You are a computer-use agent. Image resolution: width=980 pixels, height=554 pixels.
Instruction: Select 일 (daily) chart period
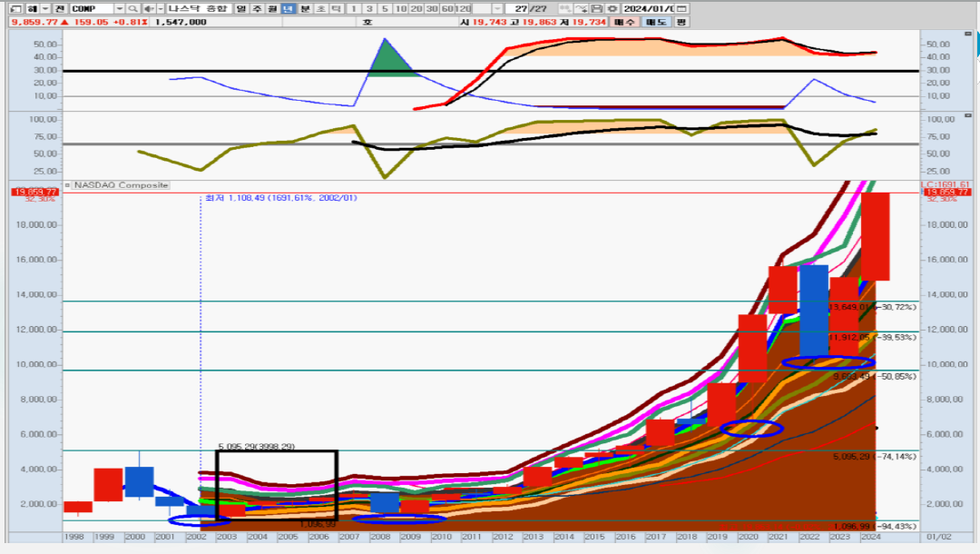click(241, 9)
